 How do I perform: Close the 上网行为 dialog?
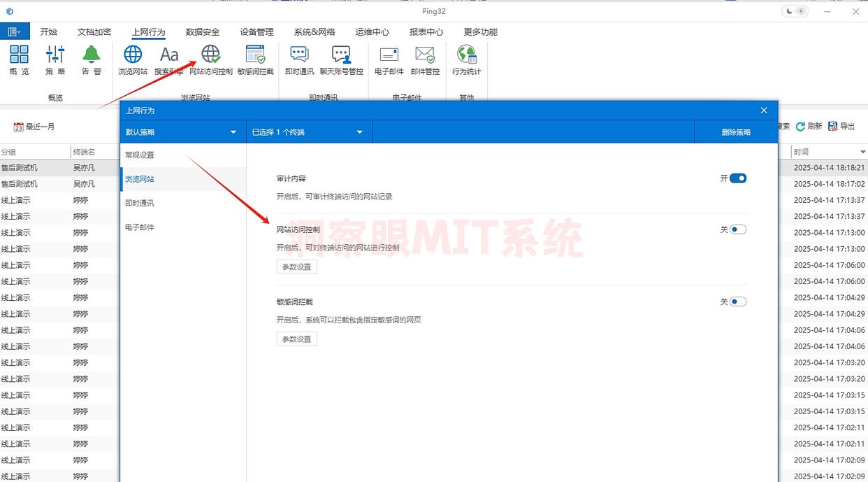764,111
